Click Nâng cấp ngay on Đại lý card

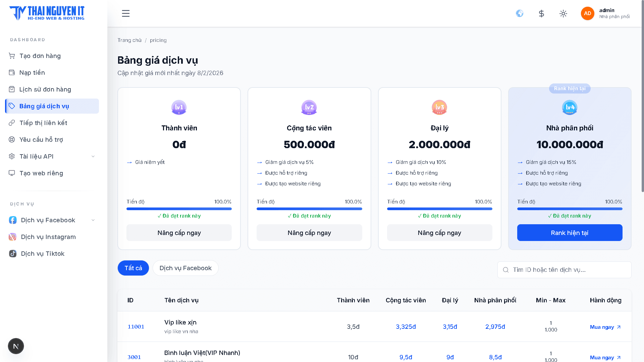point(439,233)
